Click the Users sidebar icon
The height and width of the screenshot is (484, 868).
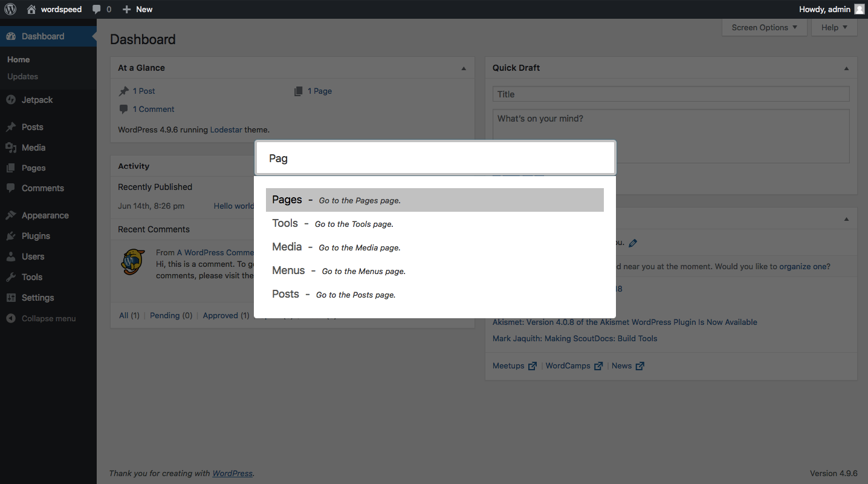(11, 257)
